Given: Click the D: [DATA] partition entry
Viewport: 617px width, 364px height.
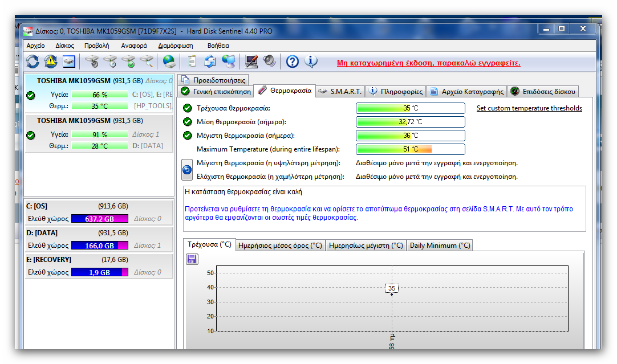Looking at the screenshot, I should point(99,239).
